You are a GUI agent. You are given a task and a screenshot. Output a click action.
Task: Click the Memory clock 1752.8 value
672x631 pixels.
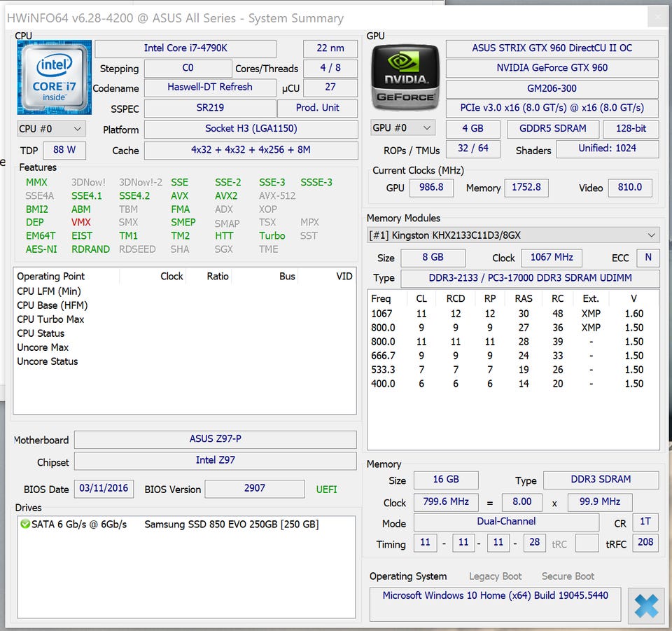coord(526,188)
